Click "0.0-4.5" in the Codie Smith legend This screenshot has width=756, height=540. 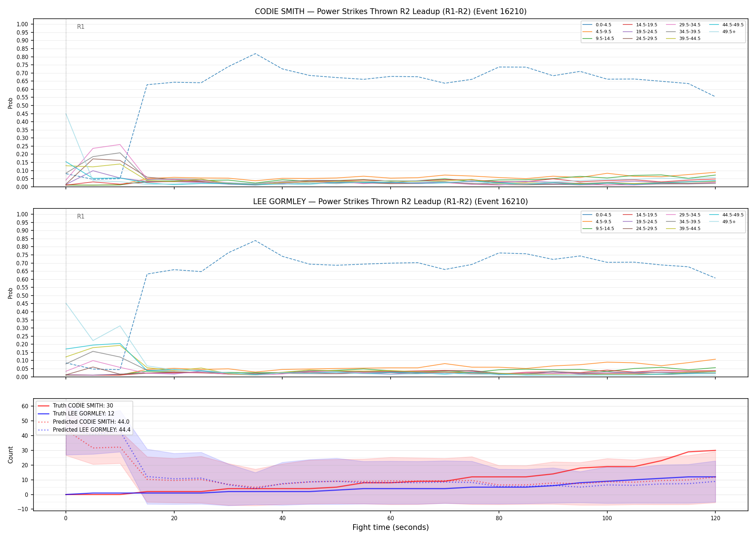point(603,25)
